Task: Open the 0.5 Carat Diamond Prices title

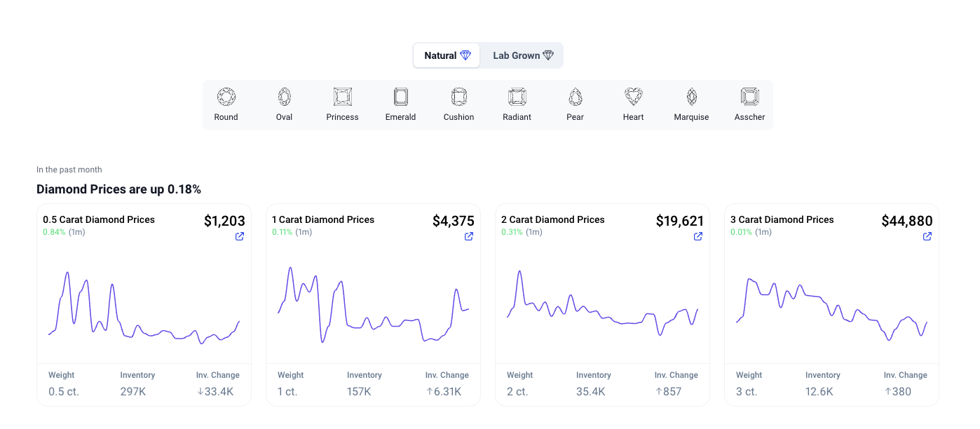Action: coord(99,219)
